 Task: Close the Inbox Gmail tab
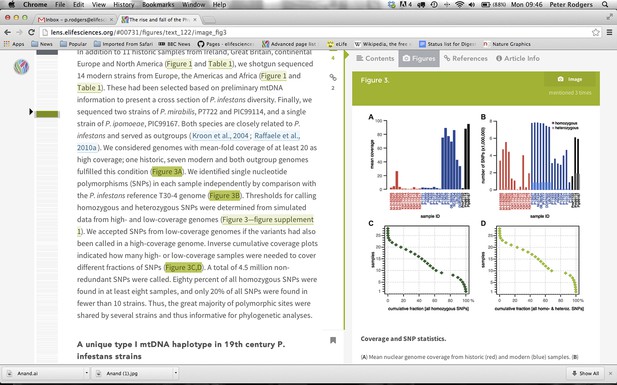point(111,19)
